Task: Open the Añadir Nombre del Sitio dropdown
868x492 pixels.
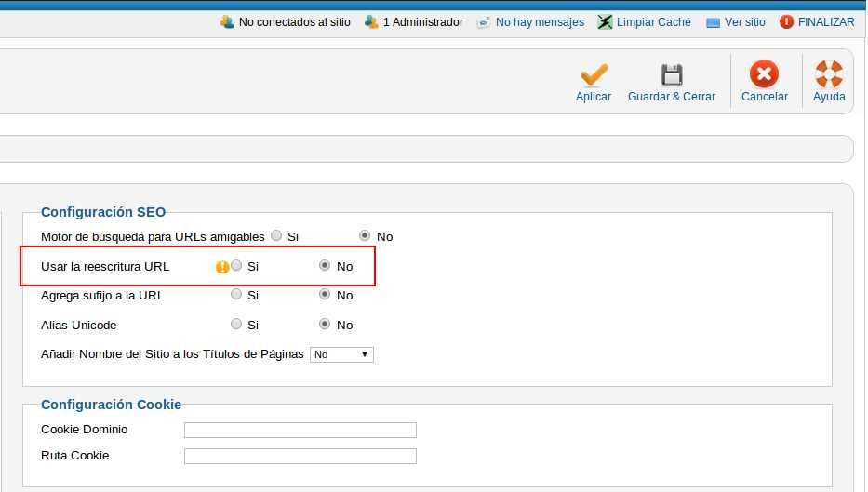Action: (341, 354)
